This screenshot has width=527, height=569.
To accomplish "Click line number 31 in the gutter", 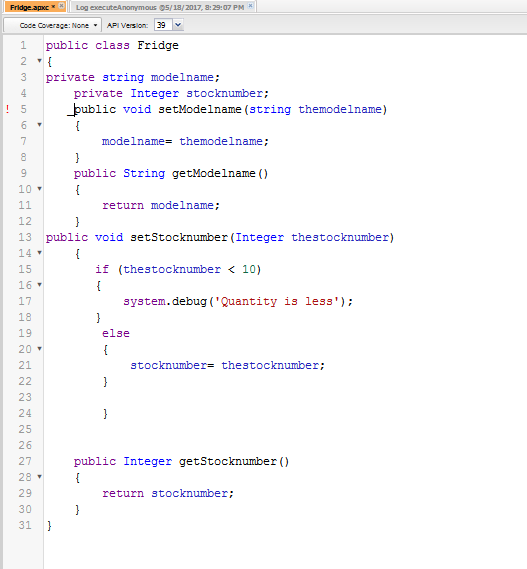I will 25,525.
